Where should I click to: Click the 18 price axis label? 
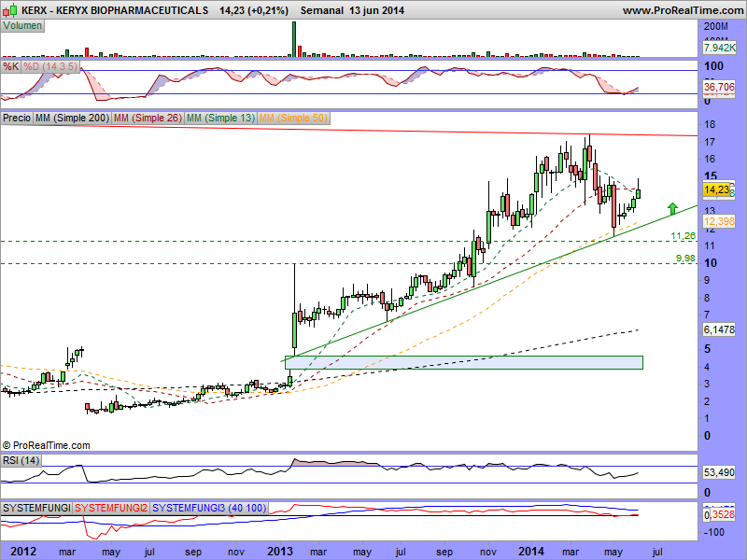coord(710,125)
